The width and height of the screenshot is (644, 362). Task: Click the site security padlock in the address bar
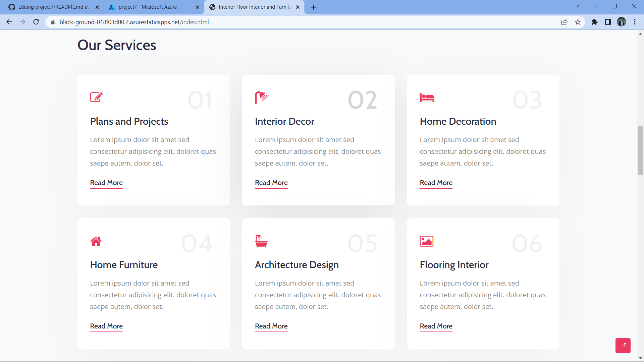(x=53, y=22)
